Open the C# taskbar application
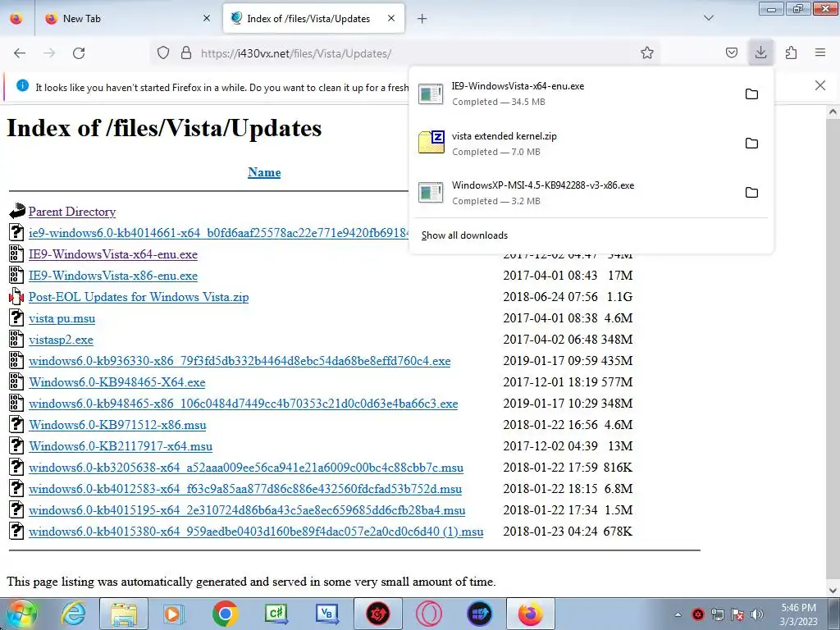 click(276, 614)
